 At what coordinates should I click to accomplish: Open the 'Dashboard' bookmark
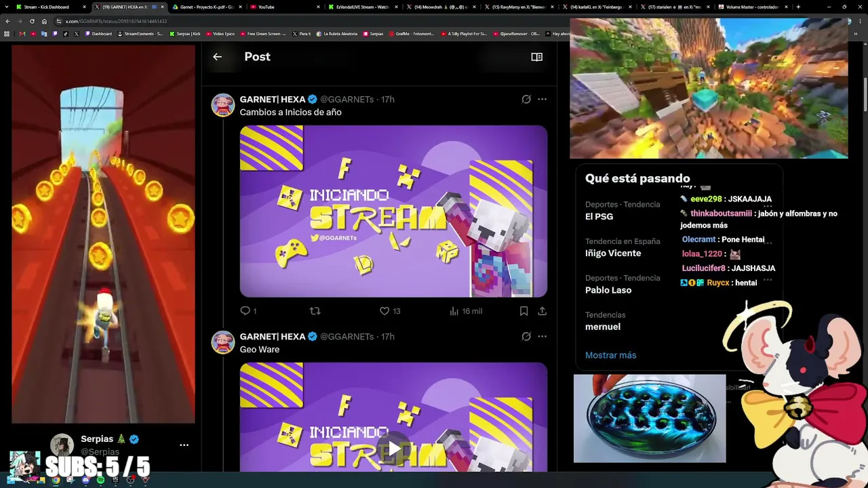(x=98, y=33)
